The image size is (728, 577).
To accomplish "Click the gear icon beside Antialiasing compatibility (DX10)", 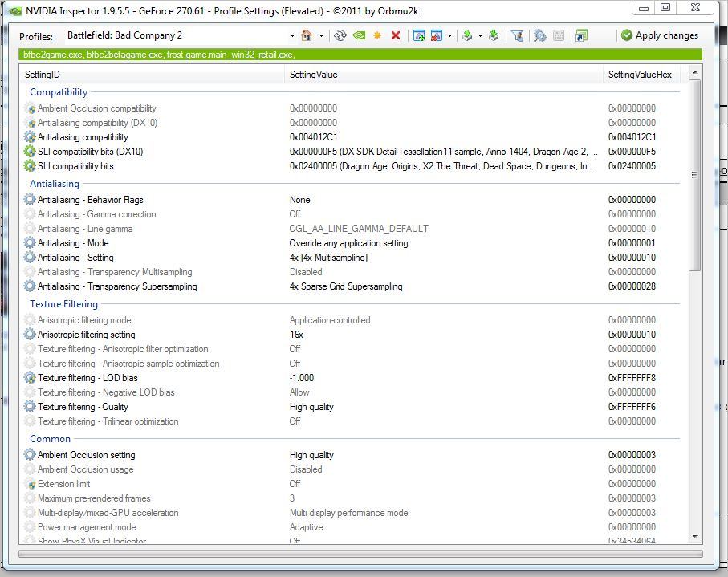I will 31,123.
